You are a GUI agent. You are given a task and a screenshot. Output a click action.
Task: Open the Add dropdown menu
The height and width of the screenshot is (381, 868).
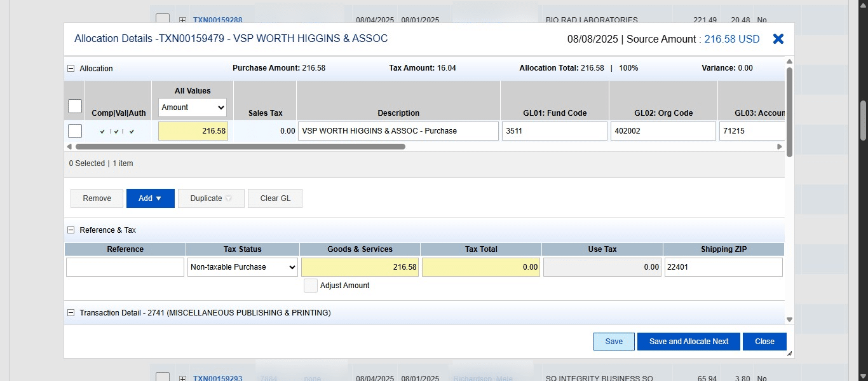click(150, 198)
